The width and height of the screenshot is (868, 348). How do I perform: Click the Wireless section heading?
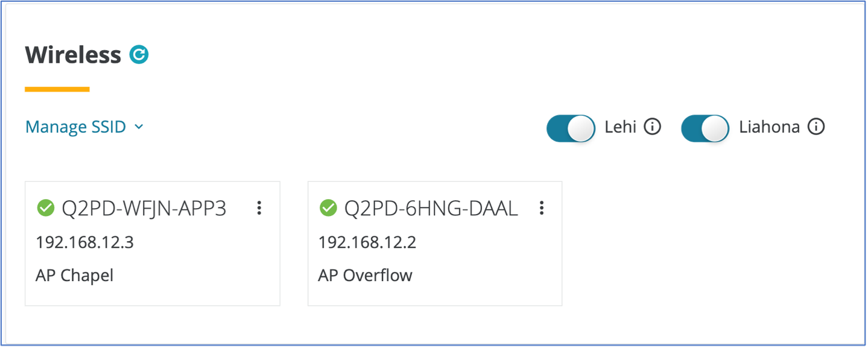[x=73, y=55]
